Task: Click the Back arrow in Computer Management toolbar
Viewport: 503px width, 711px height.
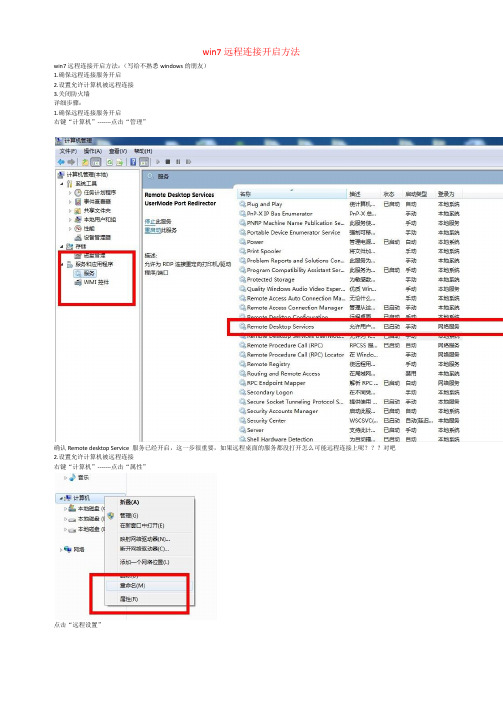Action: 61,162
